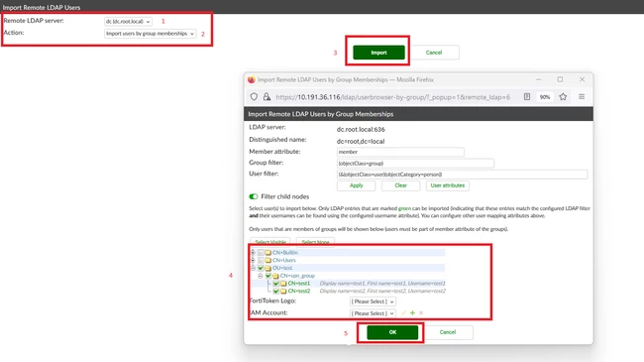
Task: Click the folder icon of CN=vpn_group
Action: click(x=275, y=276)
